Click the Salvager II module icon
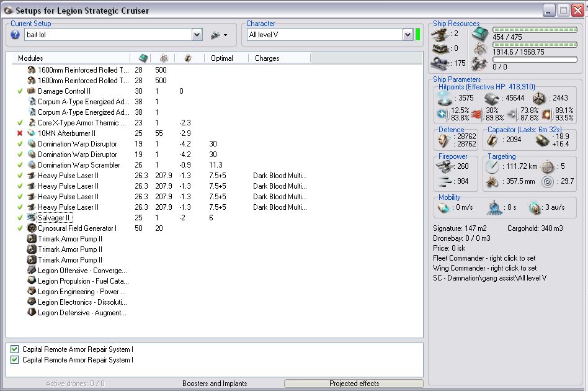Screen dimensions: 588x391 [x=32, y=218]
